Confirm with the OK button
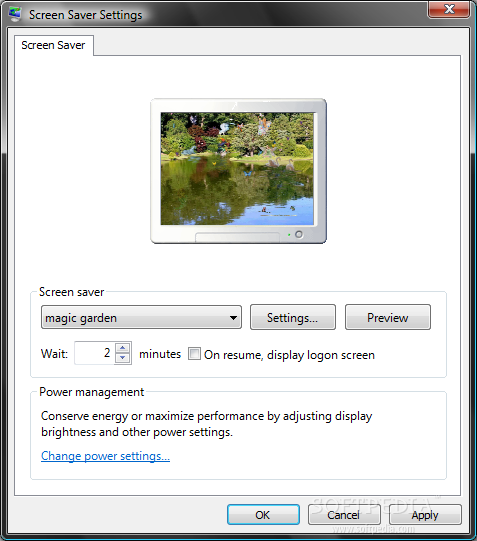 pyautogui.click(x=263, y=515)
